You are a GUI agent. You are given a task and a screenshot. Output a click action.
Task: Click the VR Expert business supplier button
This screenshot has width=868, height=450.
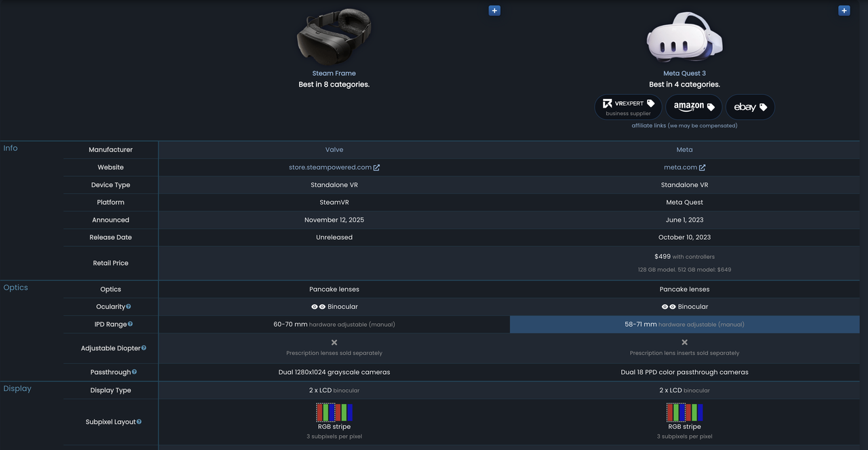click(x=628, y=107)
